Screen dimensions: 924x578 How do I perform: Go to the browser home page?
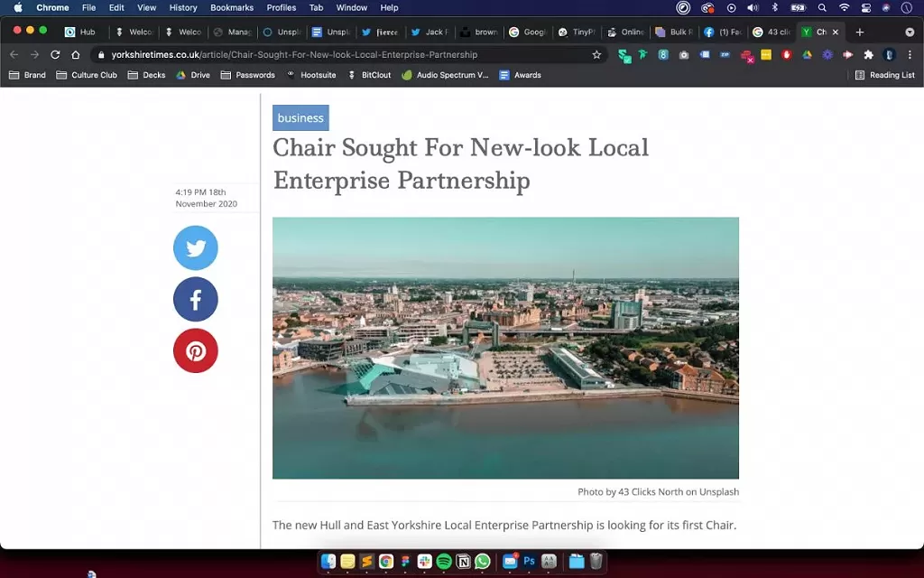click(x=76, y=55)
